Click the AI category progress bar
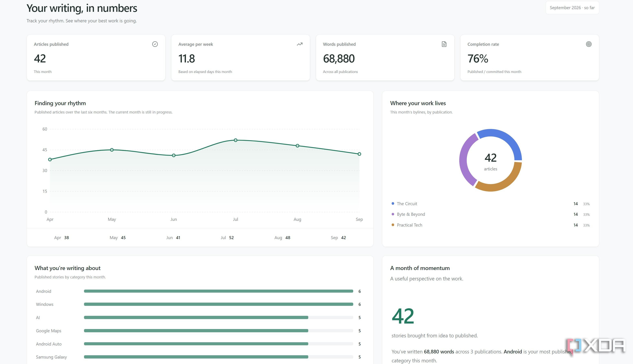633x364 pixels. coord(218,317)
